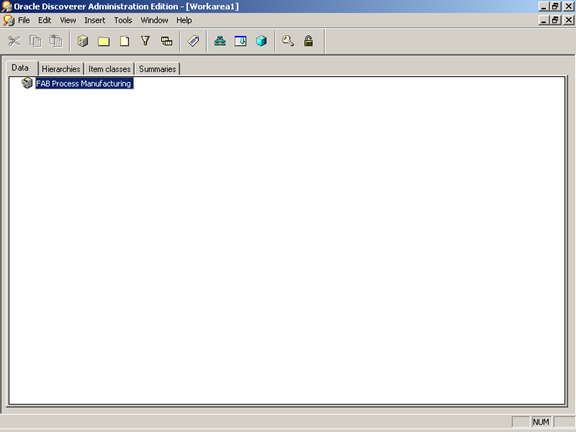Open the Insert menu
Screen dimensions: 576x432
click(95, 20)
